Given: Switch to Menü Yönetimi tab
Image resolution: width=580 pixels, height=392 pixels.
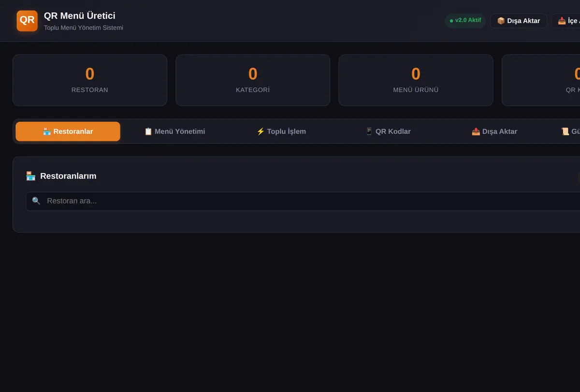Looking at the screenshot, I should [x=175, y=131].
